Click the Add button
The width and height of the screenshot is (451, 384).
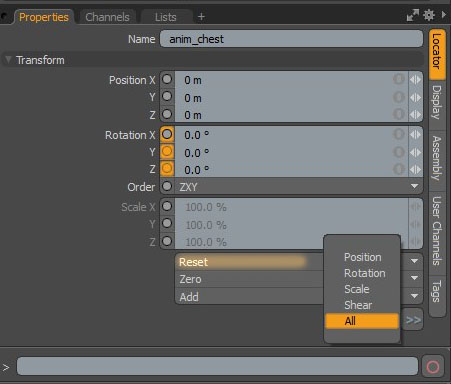coord(249,297)
